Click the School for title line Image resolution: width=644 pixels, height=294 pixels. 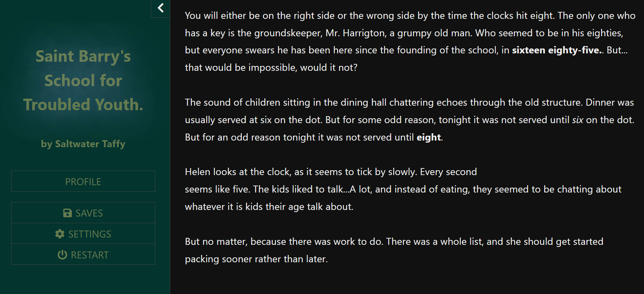(x=83, y=81)
